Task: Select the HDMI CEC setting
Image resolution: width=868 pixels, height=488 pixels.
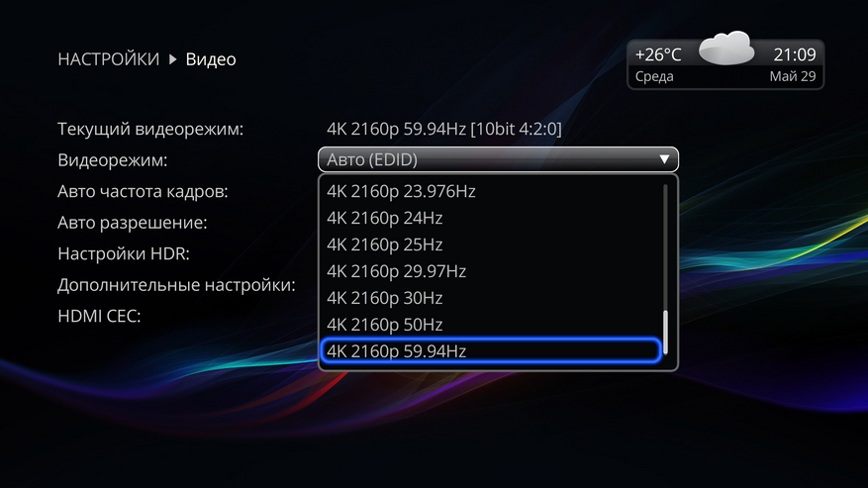Action: coord(99,316)
